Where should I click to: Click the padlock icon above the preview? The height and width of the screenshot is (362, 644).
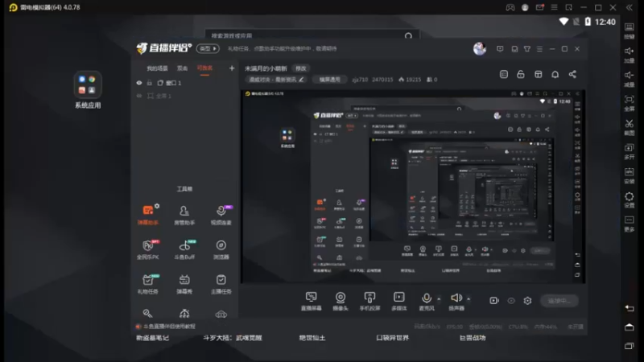pos(521,74)
